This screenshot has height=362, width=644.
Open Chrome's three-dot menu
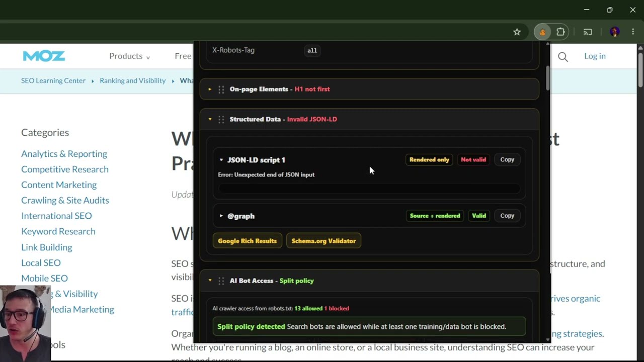pos(633,32)
